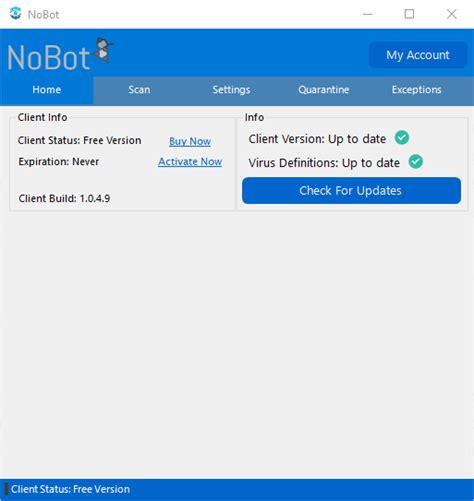The image size is (474, 501).
Task: Open the Scan tab
Action: (139, 90)
